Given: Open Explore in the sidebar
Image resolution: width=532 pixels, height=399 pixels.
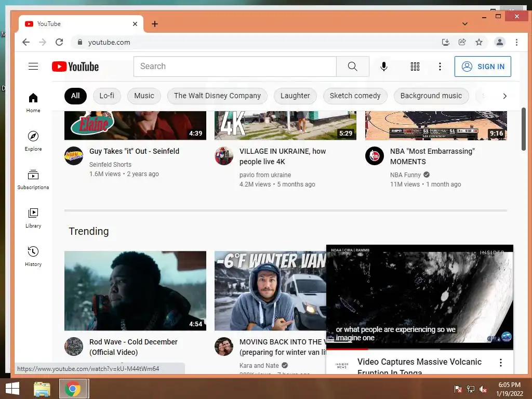Looking at the screenshot, I should tap(33, 141).
